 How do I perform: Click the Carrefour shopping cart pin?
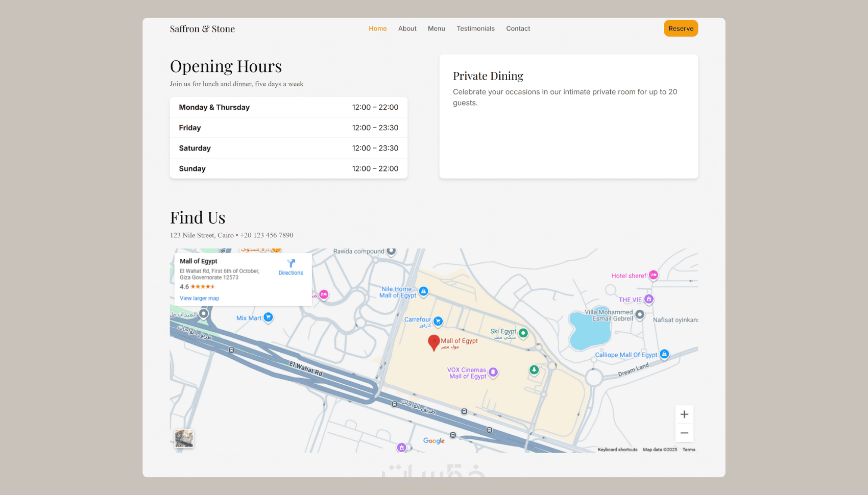(438, 321)
